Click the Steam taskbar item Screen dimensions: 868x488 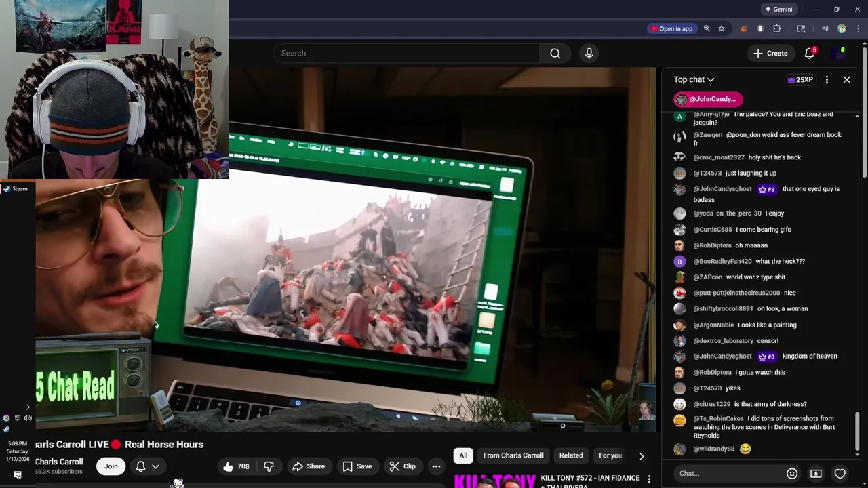16,189
